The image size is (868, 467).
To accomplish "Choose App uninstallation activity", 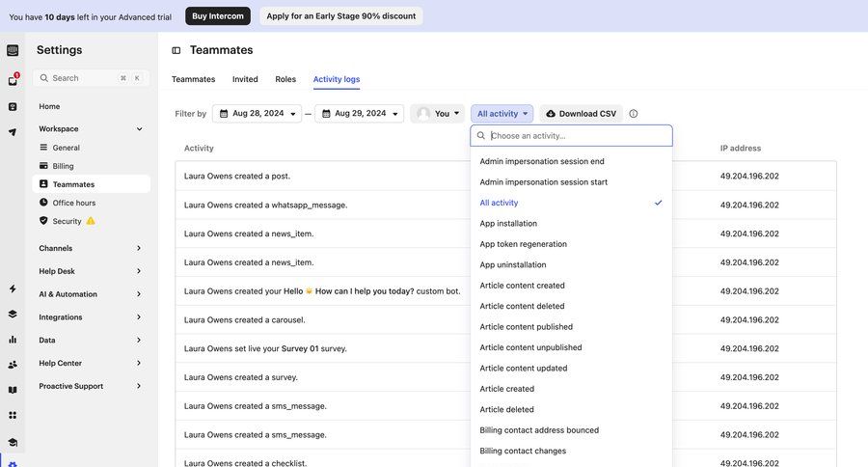I will click(571, 264).
